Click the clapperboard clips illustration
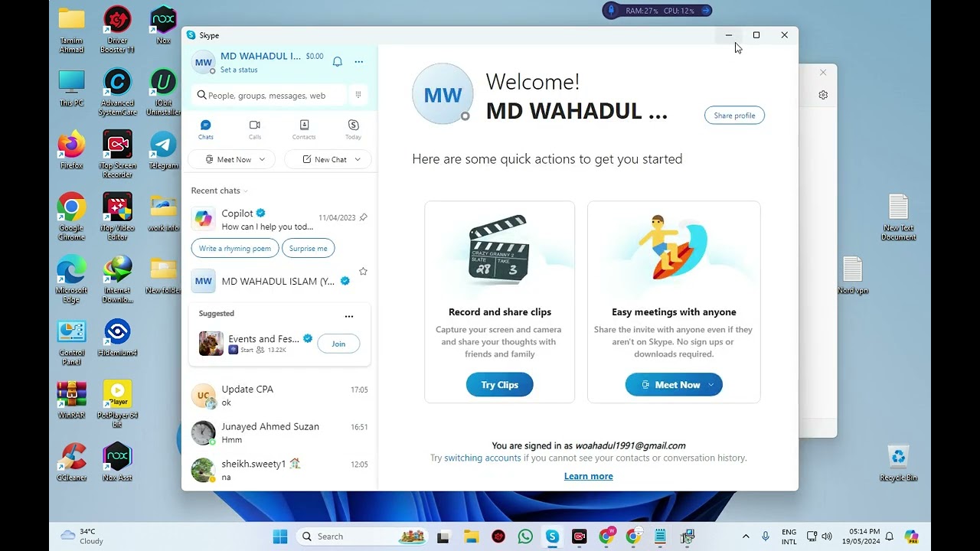 [x=499, y=249]
